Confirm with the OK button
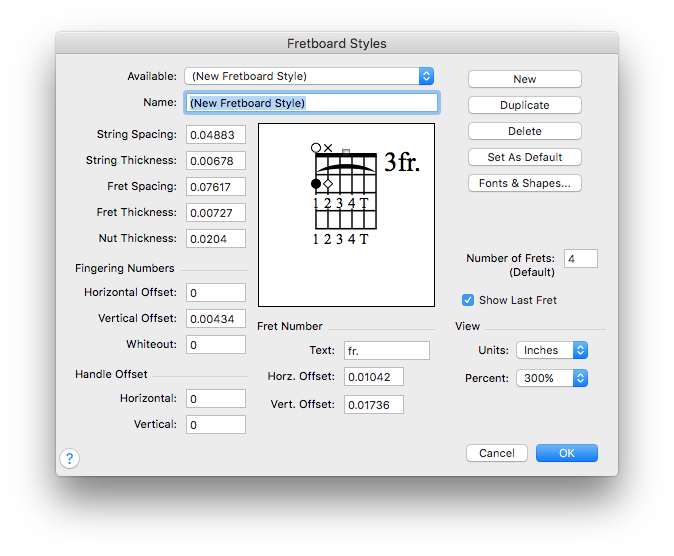Screen dimensions: 674x556 pyautogui.click(x=567, y=453)
